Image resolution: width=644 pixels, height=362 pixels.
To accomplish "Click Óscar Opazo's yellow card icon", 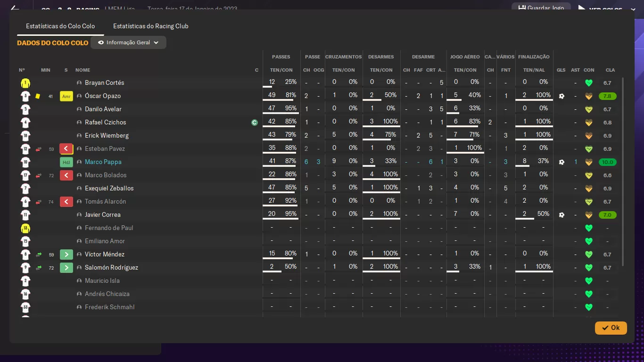I will pos(38,96).
